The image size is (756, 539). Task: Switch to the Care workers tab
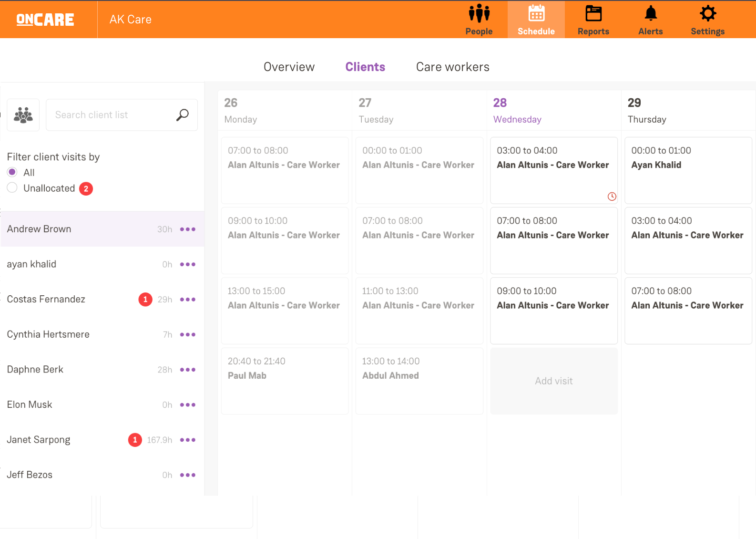(452, 67)
